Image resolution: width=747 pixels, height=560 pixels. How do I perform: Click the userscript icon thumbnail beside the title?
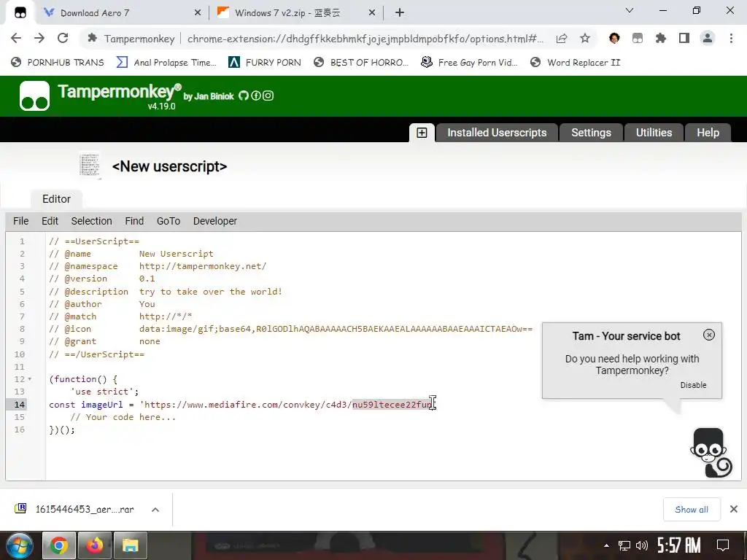pyautogui.click(x=90, y=166)
